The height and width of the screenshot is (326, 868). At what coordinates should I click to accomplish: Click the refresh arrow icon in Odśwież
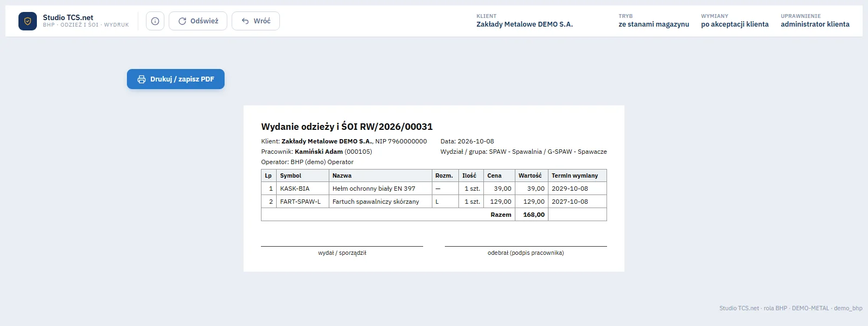pos(182,21)
